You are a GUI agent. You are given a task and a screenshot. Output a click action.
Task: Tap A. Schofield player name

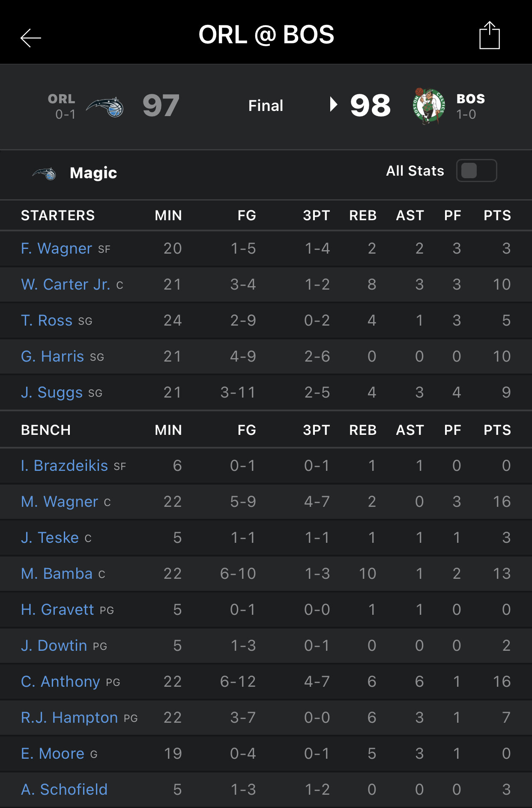coord(64,790)
